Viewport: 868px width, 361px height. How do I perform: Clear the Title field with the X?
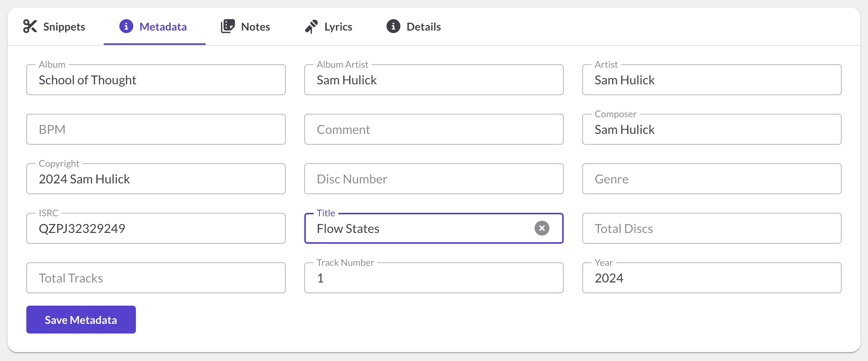pyautogui.click(x=542, y=228)
